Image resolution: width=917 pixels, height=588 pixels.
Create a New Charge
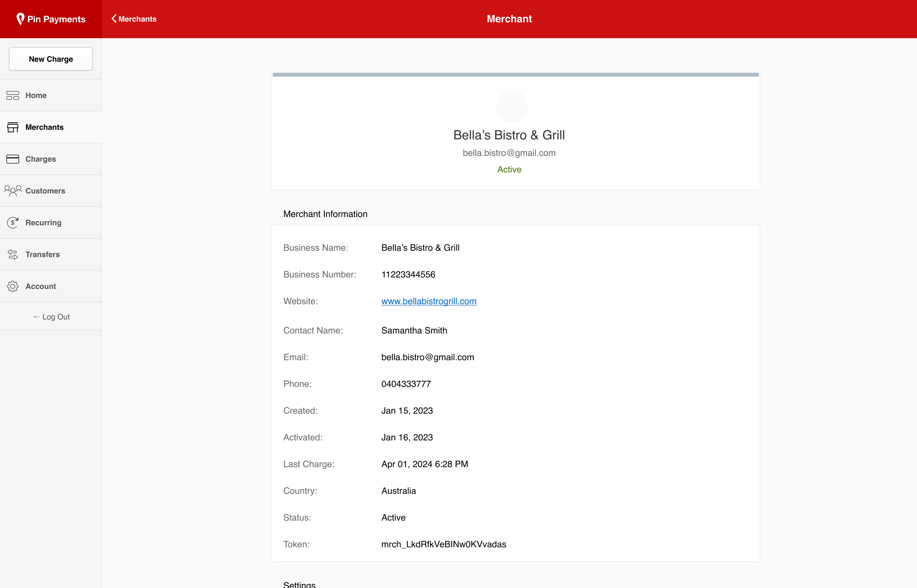coord(51,59)
